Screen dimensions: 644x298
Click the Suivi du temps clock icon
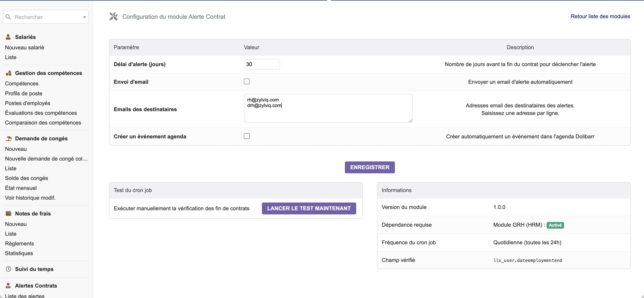8,269
